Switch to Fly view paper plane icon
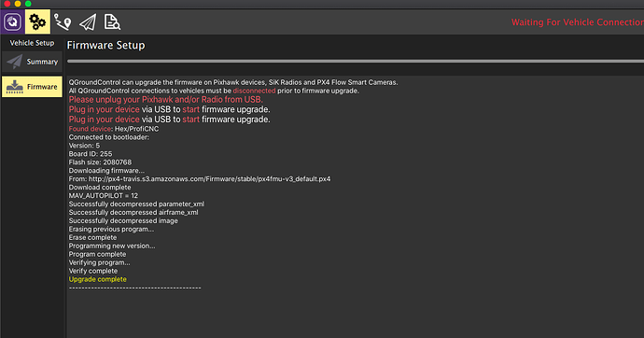644x338 pixels. coord(88,22)
